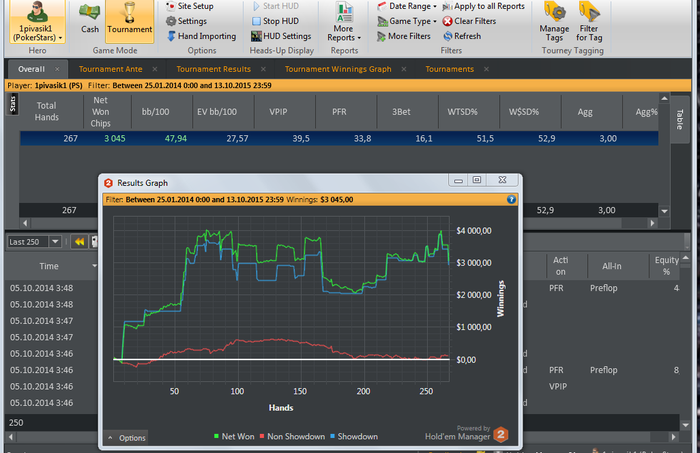Open Site Setup options

point(190,6)
